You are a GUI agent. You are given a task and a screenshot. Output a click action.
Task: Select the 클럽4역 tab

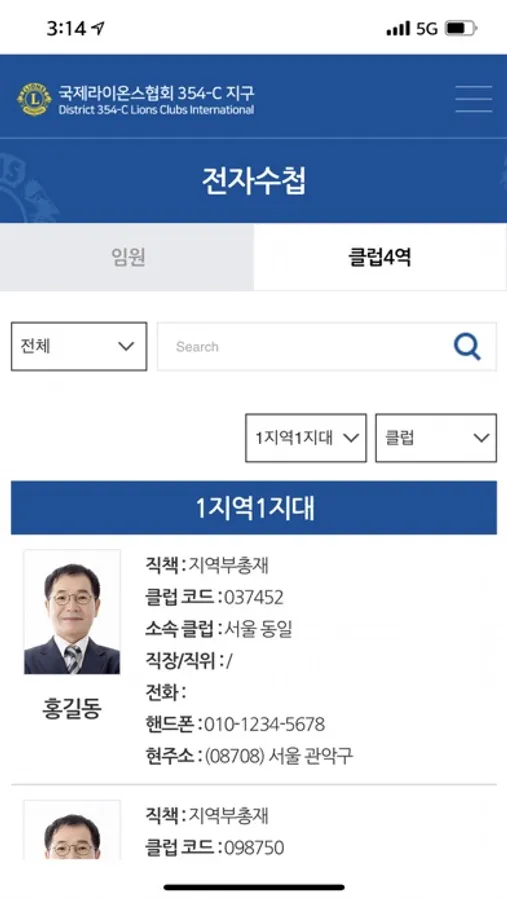[x=380, y=257]
